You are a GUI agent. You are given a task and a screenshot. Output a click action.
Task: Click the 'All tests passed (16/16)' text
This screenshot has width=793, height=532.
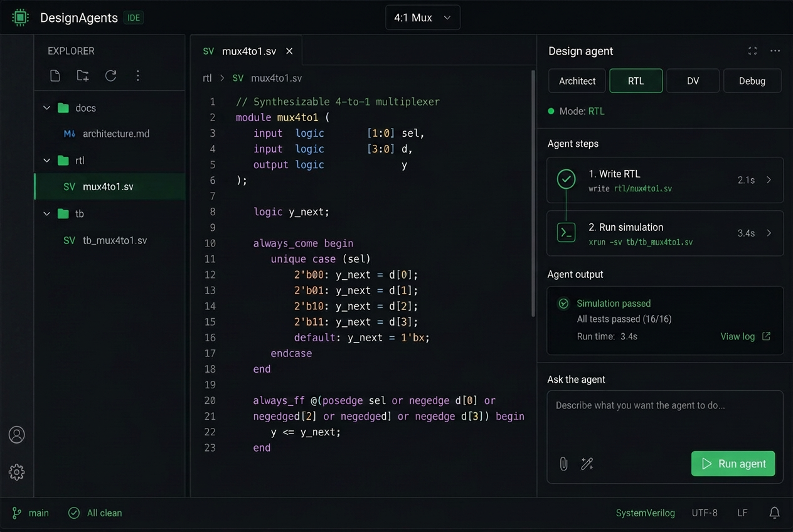click(624, 319)
